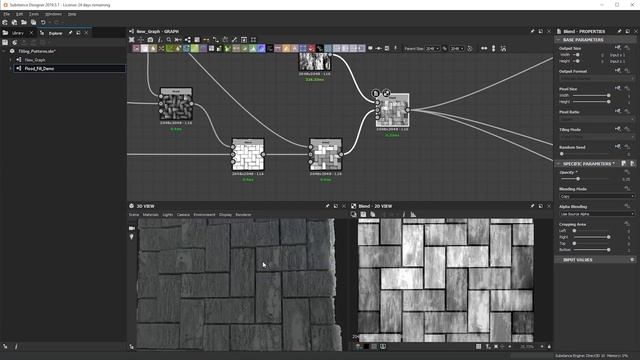The image size is (640, 360).
Task: Open the File menu
Action: (7, 14)
